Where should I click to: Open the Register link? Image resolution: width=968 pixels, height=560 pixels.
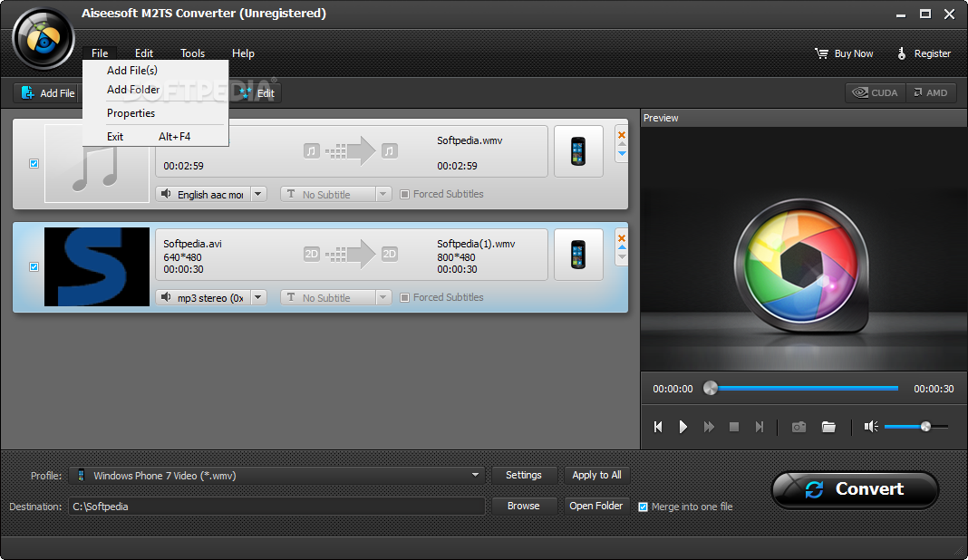pos(924,53)
